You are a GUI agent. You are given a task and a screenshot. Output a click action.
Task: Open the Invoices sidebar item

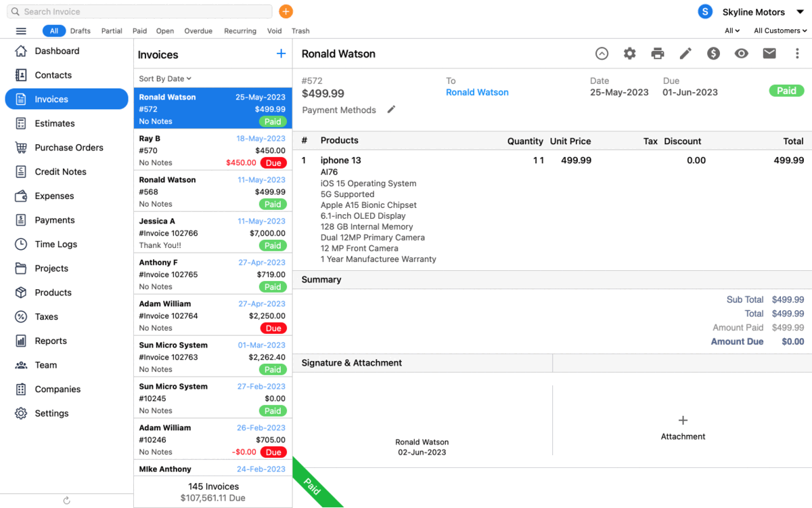click(66, 99)
